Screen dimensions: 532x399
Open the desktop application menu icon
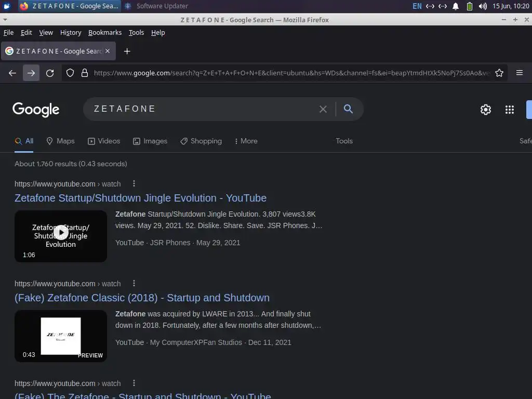[7, 6]
